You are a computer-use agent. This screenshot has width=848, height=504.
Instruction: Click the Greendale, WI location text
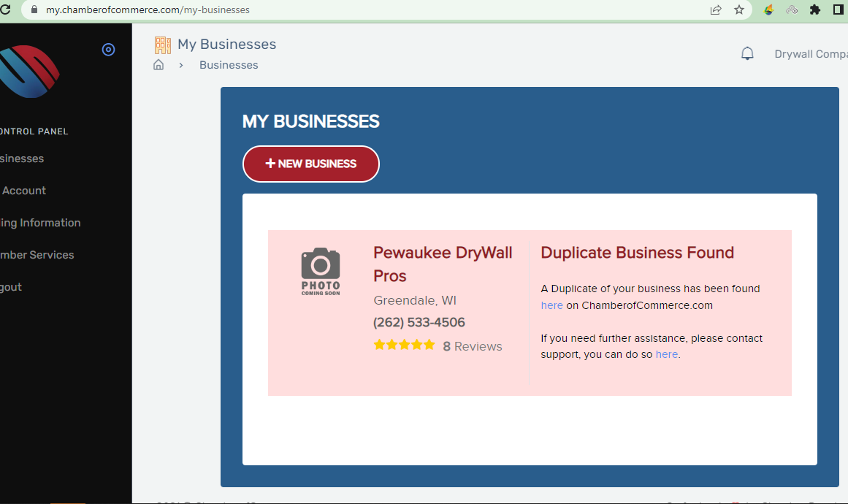pos(415,301)
